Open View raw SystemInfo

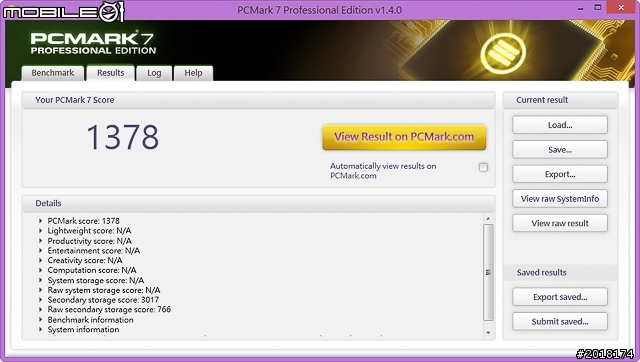point(560,199)
